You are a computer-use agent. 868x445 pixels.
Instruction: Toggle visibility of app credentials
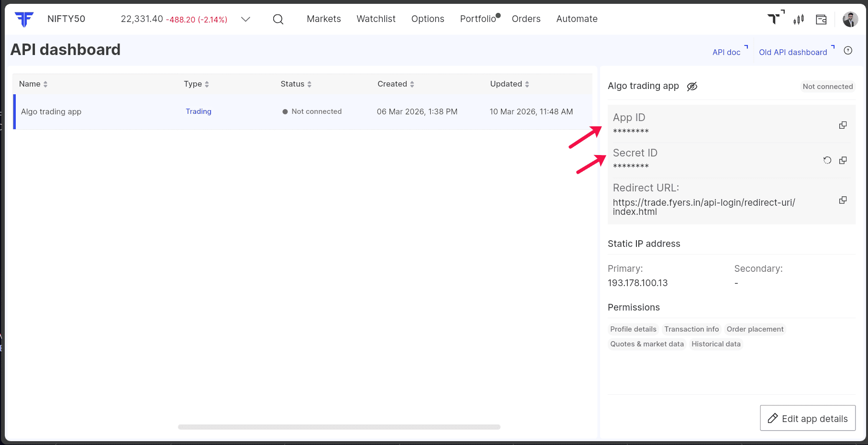tap(692, 86)
